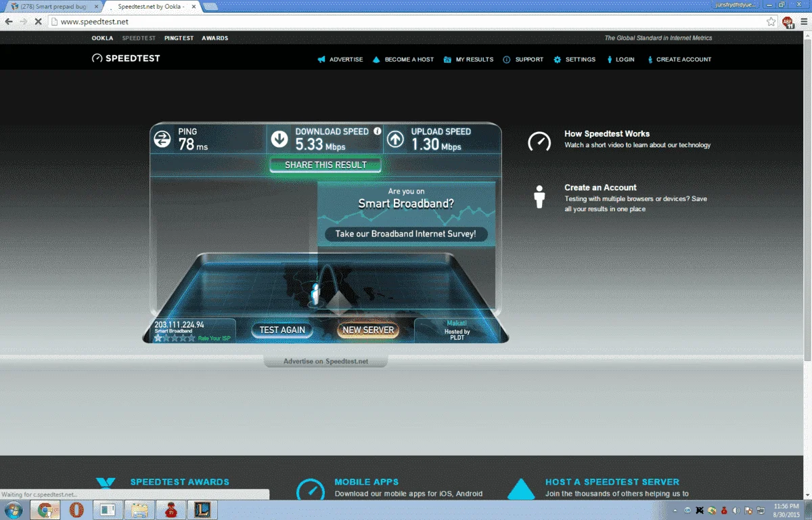Switch to the Smart prepaid bug tab
Image resolution: width=812 pixels, height=520 pixels.
coord(53,6)
